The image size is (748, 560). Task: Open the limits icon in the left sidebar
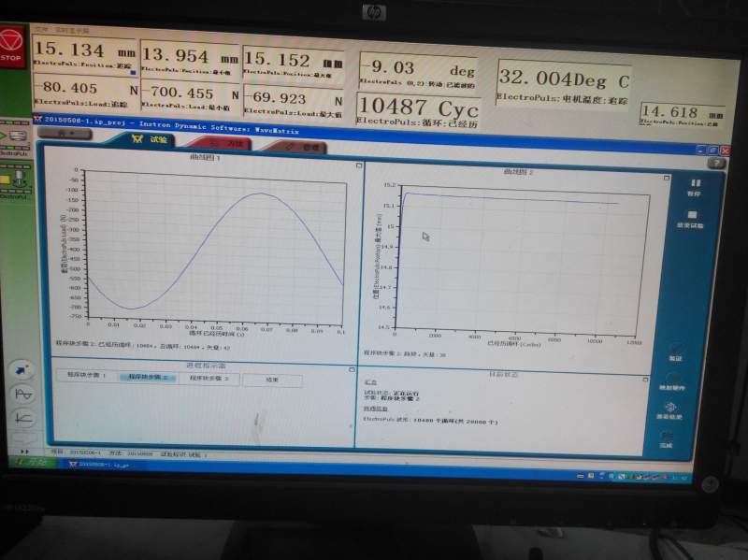pos(23,418)
